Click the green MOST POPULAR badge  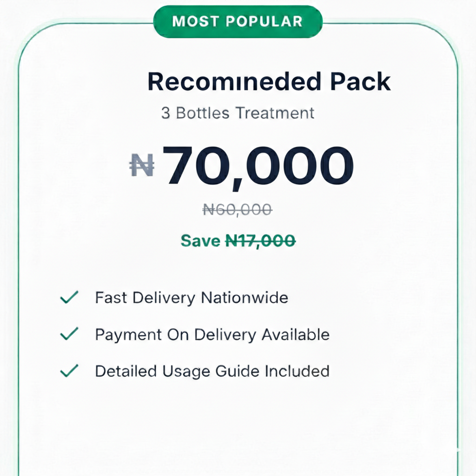(238, 21)
